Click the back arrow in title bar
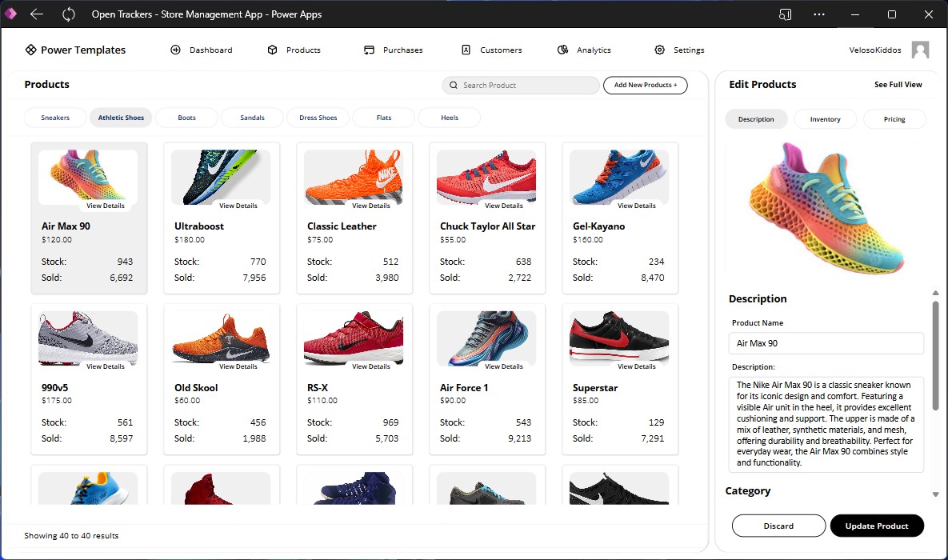The width and height of the screenshot is (948, 560). (37, 14)
